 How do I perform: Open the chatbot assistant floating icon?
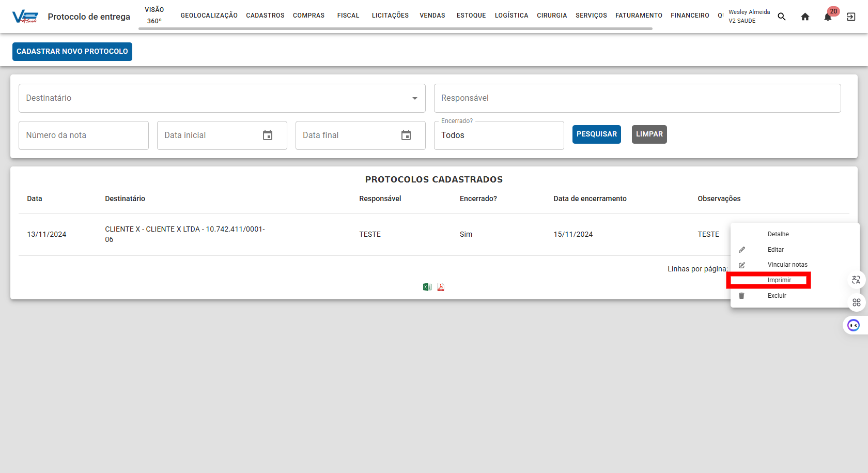854,325
